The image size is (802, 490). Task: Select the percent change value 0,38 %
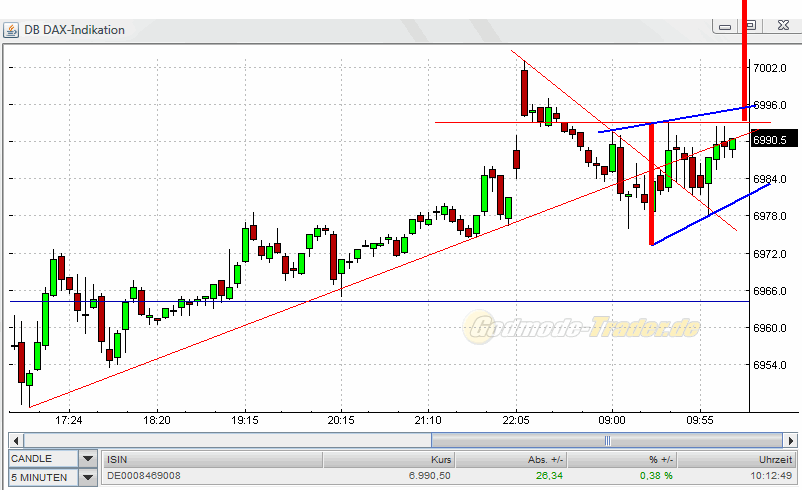[656, 476]
